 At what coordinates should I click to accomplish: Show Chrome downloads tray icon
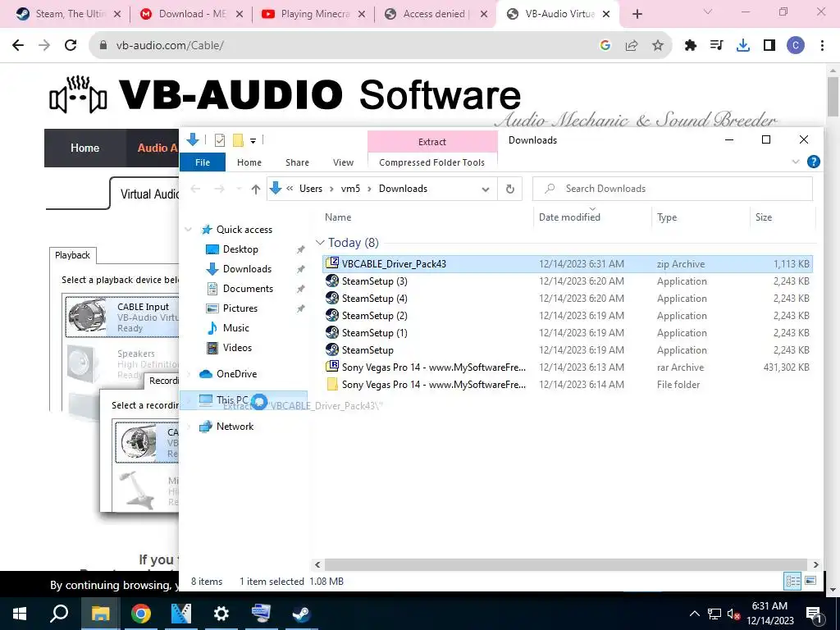coord(743,46)
